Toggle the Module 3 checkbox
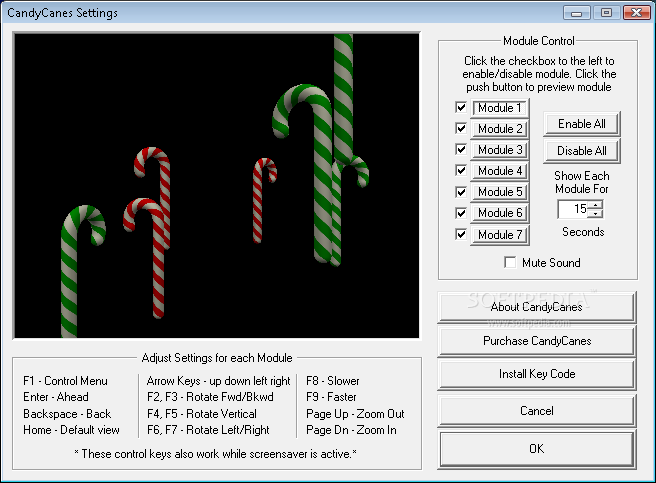 461,149
